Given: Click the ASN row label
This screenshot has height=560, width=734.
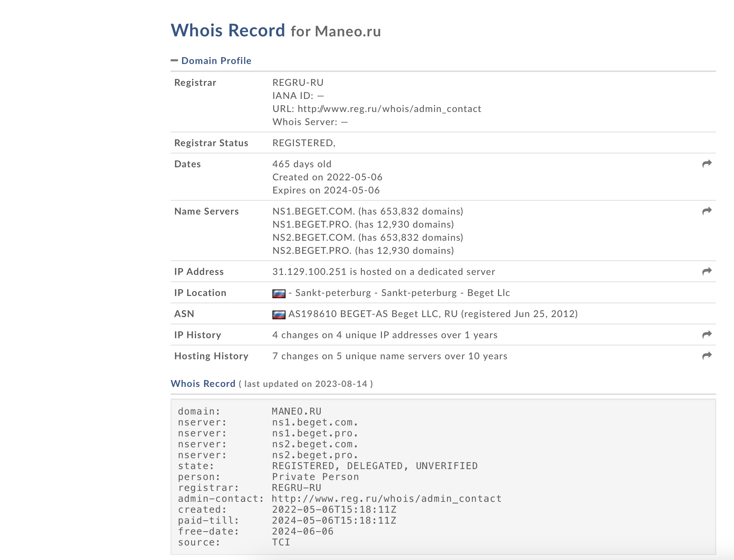Looking at the screenshot, I should pyautogui.click(x=184, y=314).
